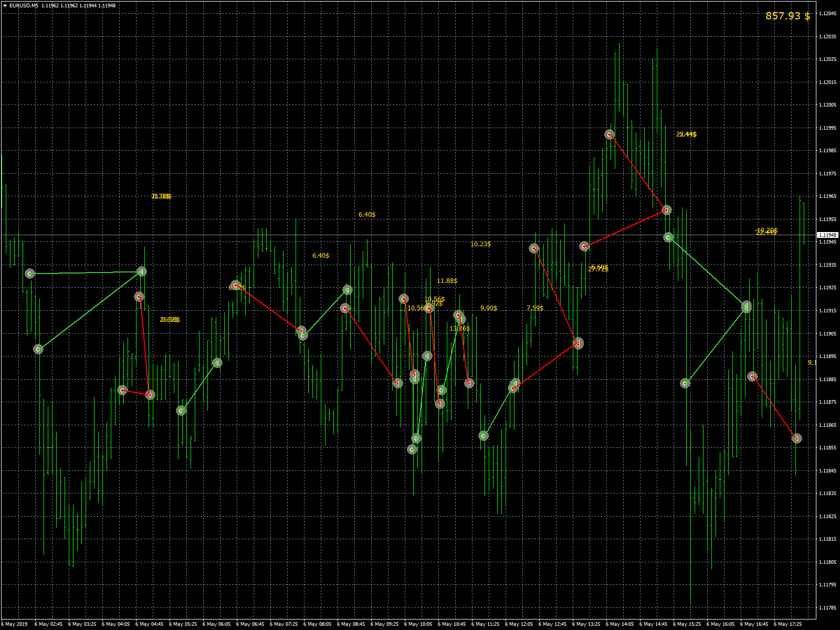Select the 1.11975 price scale label

click(828, 173)
